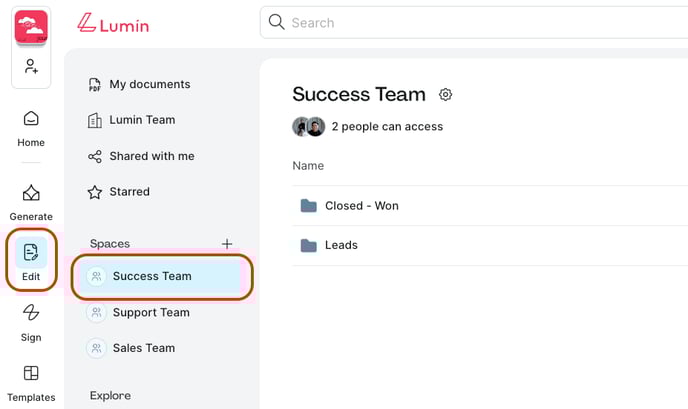This screenshot has width=688, height=409.
Task: Add a new space with plus icon
Action: [x=227, y=244]
